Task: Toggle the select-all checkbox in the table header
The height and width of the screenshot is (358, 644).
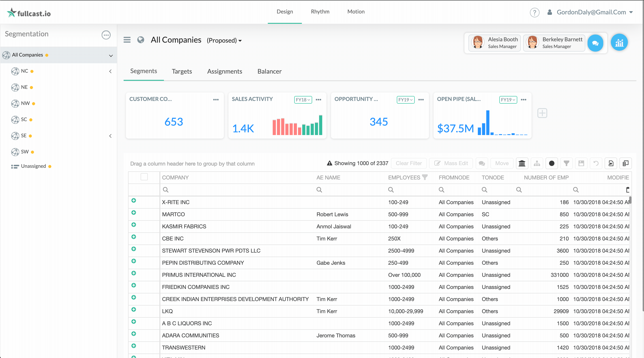Action: (144, 177)
